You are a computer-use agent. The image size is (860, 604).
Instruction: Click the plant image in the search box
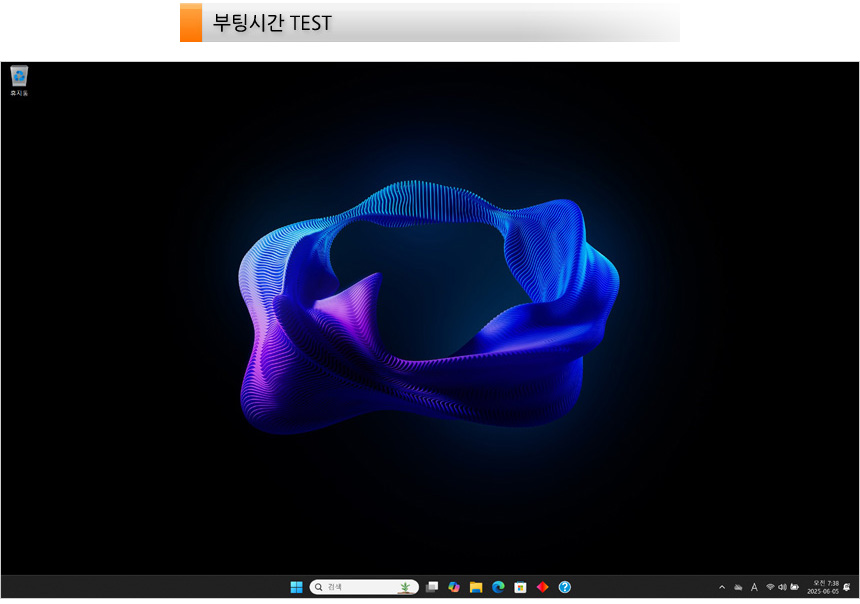[404, 587]
